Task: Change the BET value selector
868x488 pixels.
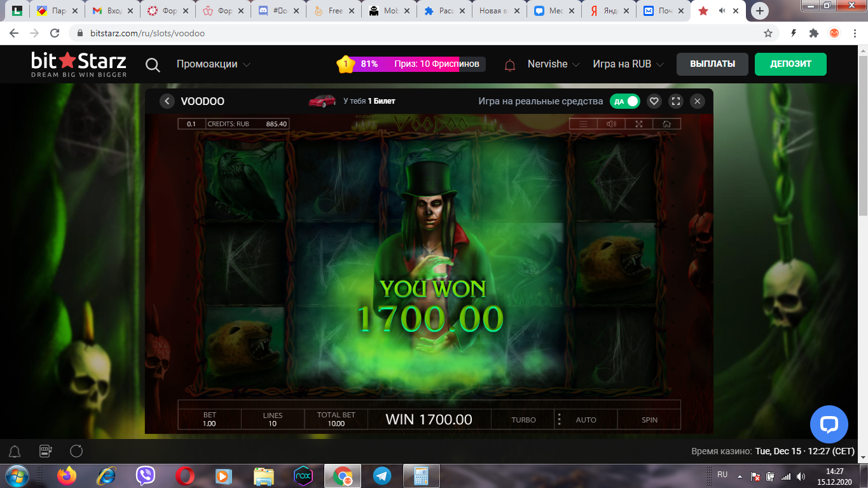Action: pyautogui.click(x=210, y=419)
